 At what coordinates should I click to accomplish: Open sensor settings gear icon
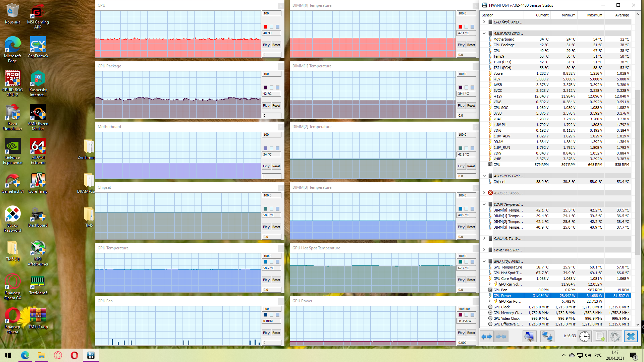[615, 336]
